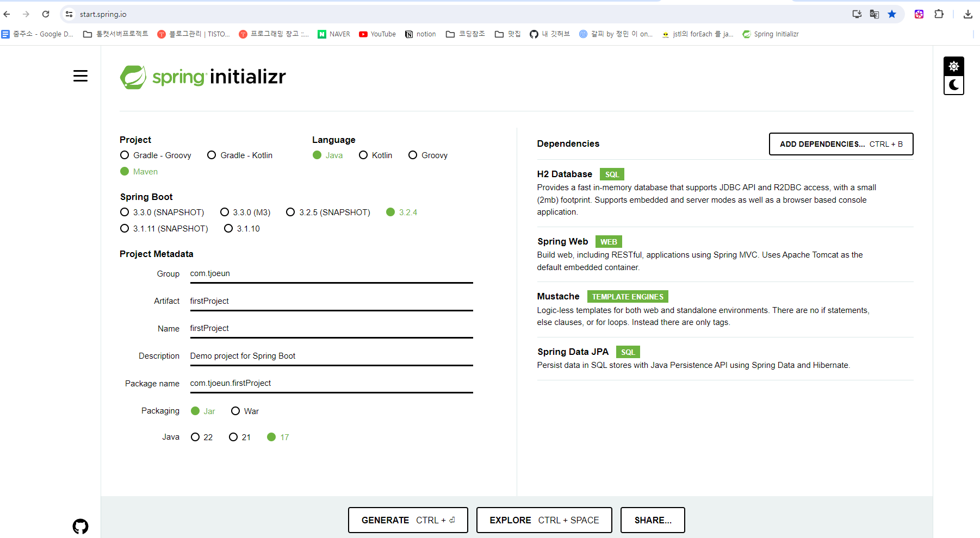This screenshot has width=980, height=538.
Task: Open the TISTORY blog bookmark
Action: 194,34
